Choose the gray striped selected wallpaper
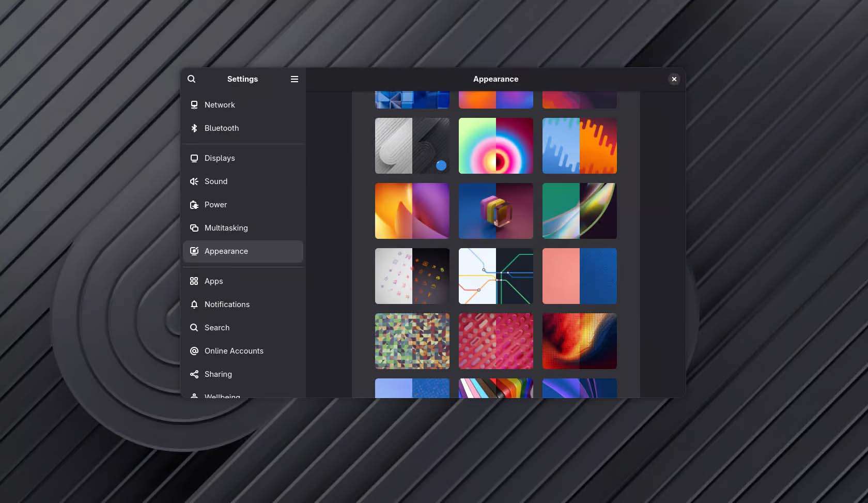The height and width of the screenshot is (503, 868). coord(412,146)
